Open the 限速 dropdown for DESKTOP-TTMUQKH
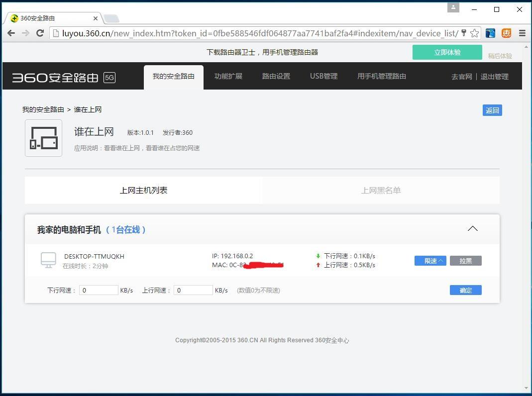532x396 pixels. (429, 260)
